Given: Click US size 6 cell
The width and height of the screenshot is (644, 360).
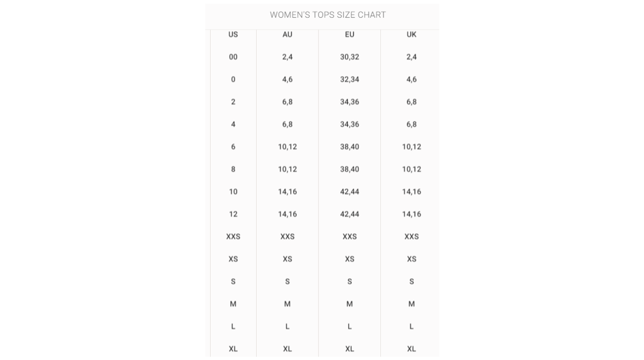Looking at the screenshot, I should (233, 147).
